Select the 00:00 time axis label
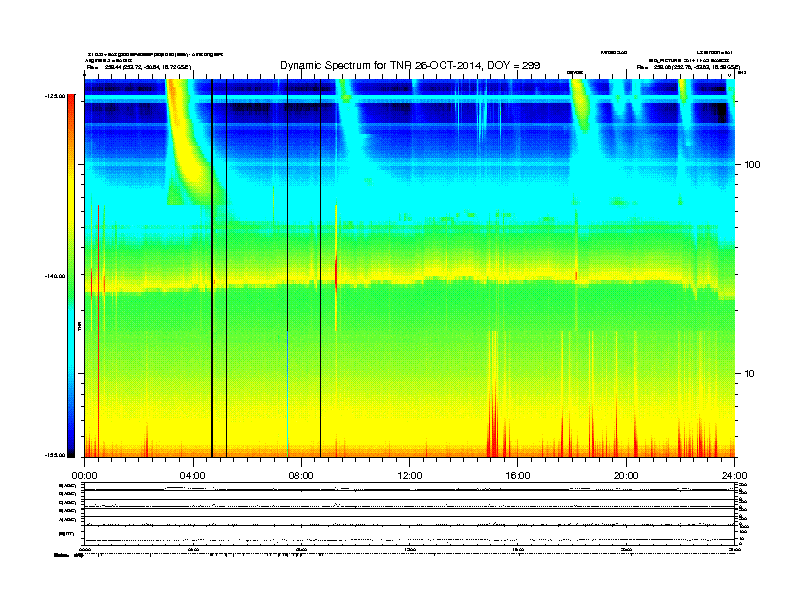 84,476
